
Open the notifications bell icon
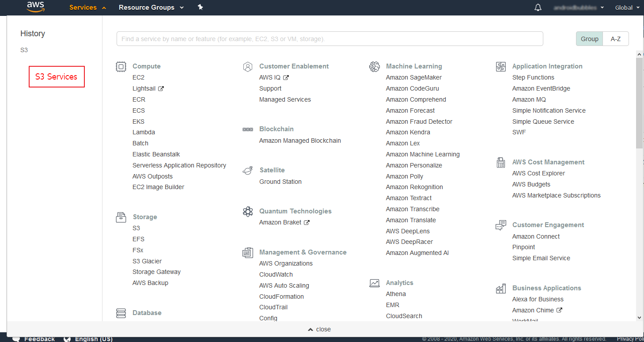(x=538, y=8)
